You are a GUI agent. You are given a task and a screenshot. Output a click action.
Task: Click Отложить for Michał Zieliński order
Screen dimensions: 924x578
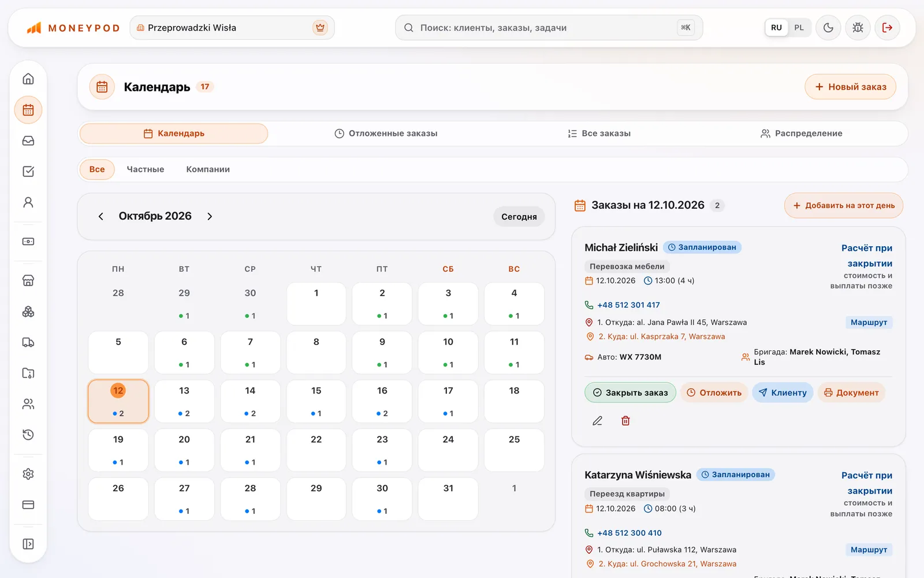[714, 392]
